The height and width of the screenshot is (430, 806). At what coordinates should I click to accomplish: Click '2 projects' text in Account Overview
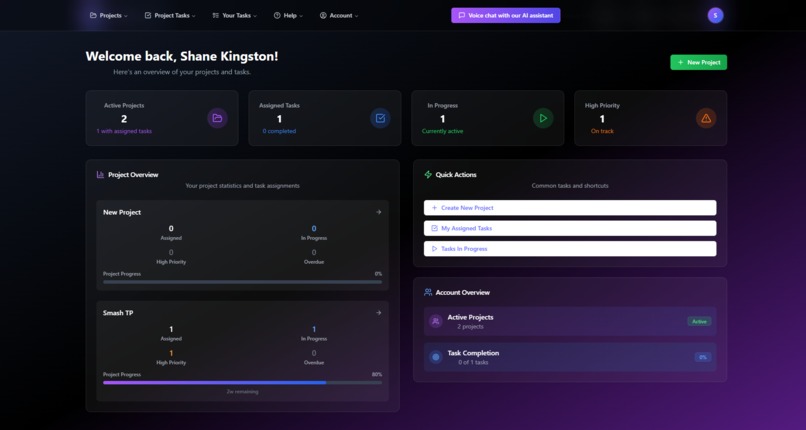[x=470, y=327]
